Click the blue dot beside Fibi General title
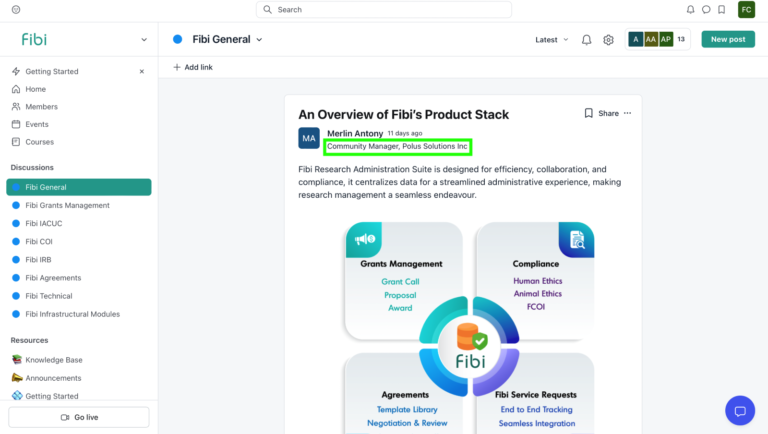 click(177, 39)
